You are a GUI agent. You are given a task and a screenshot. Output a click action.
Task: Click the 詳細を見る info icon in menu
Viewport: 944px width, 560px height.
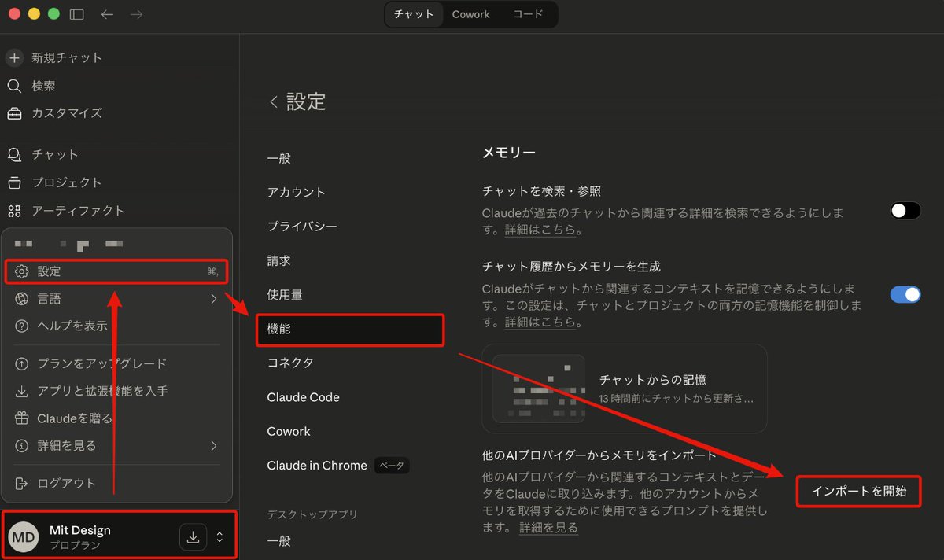point(22,446)
